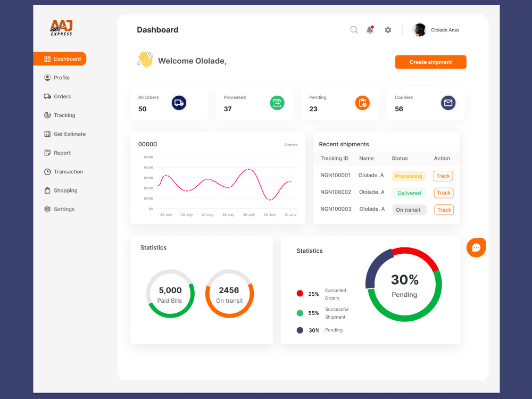Click the 25% legend value
Screen dimensions: 532x399
point(313,294)
